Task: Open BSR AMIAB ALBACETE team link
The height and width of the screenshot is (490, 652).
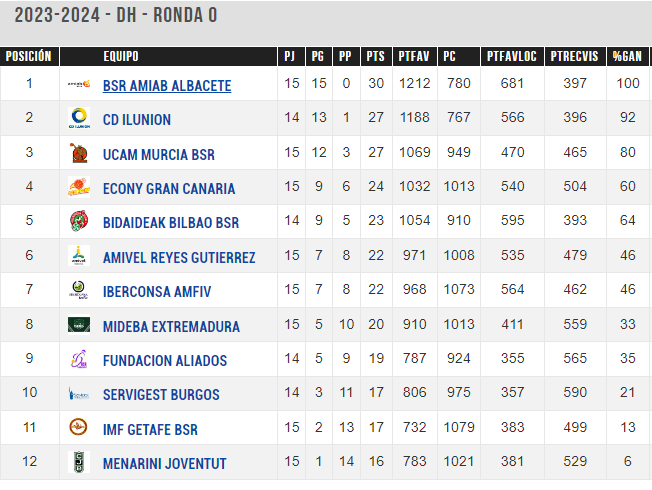Action: (x=167, y=86)
